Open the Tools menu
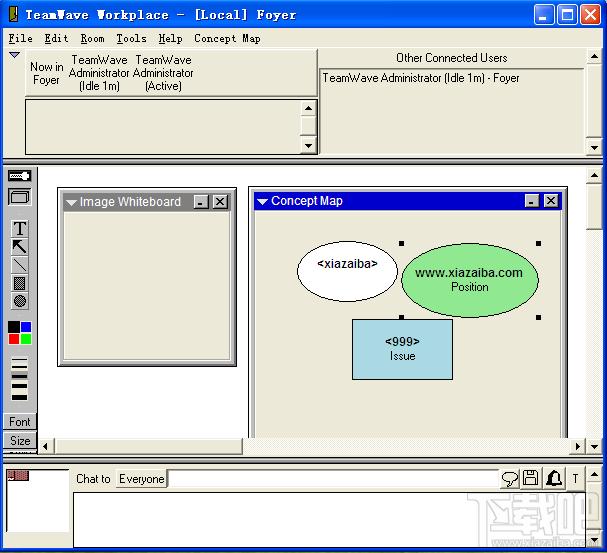The image size is (607, 553). [x=132, y=38]
